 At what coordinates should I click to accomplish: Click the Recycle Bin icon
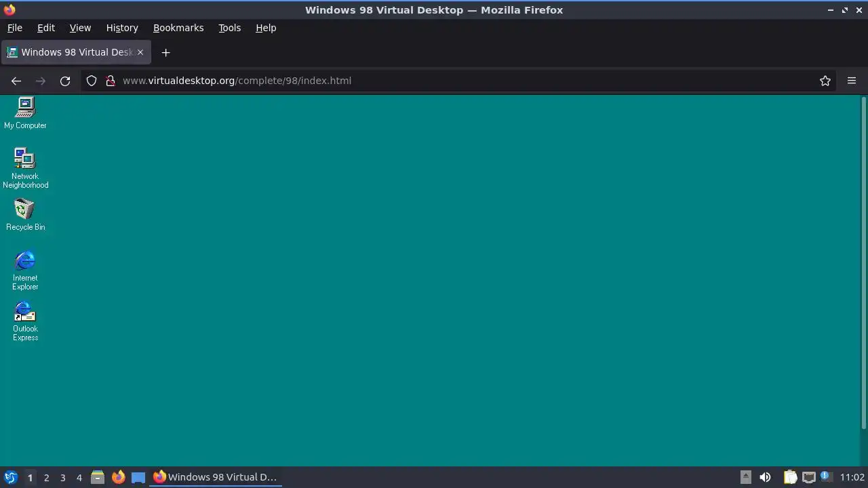(x=25, y=215)
